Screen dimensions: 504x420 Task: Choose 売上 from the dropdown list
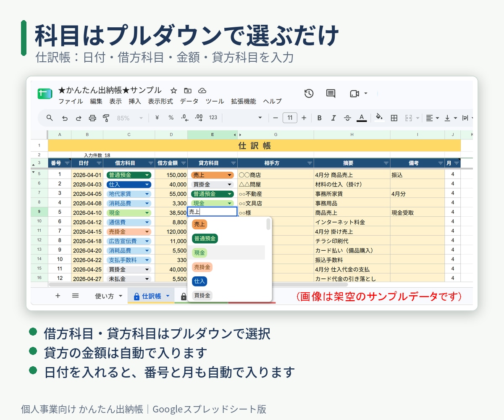click(x=199, y=224)
